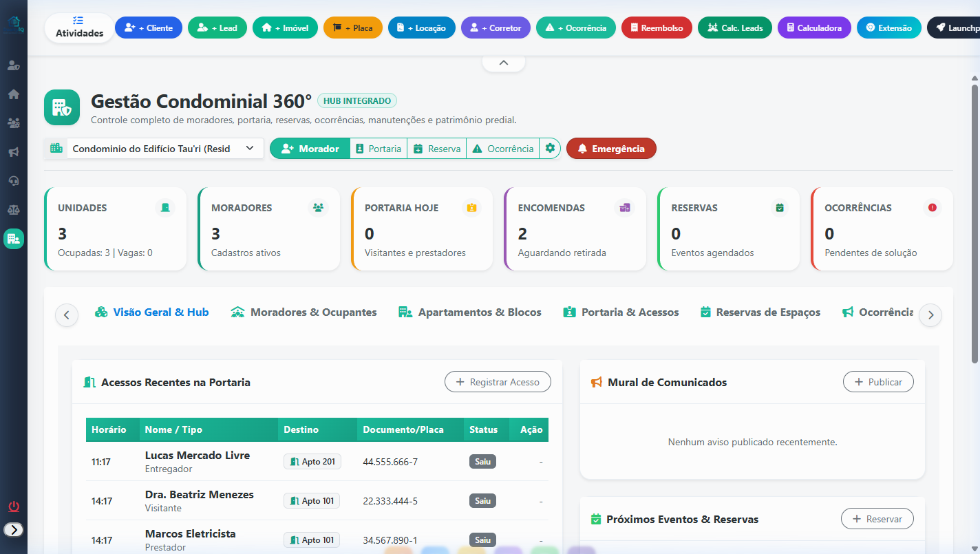Click the orange + Placa shortcut

[x=353, y=28]
